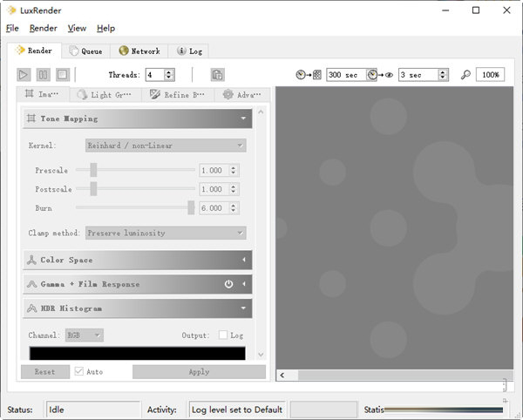Pause the render
This screenshot has height=420, width=523.
(x=43, y=75)
